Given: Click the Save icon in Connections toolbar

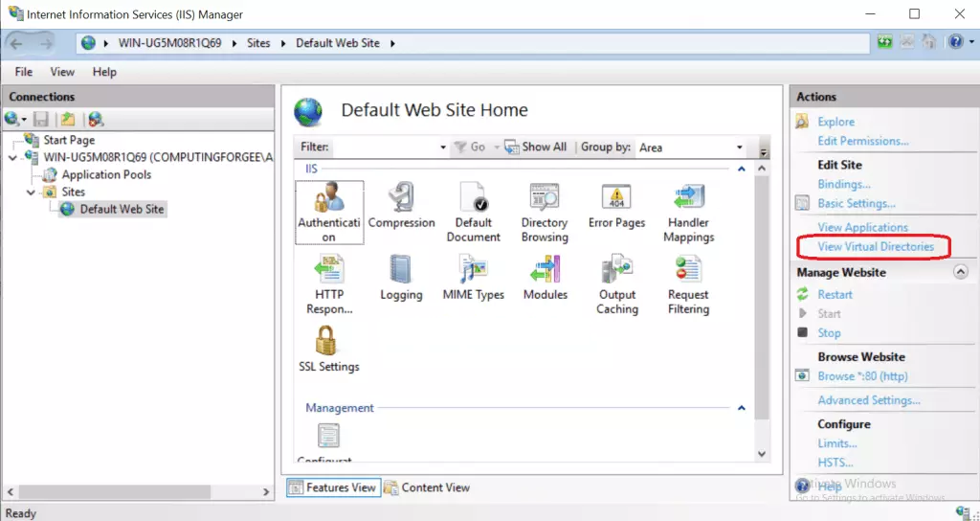Looking at the screenshot, I should coord(41,119).
